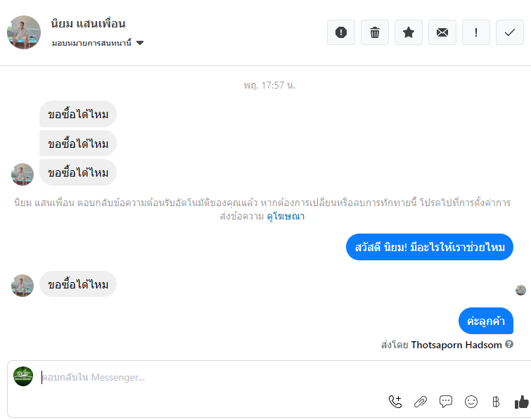Screen dimensions: 531x420
Task: Click the Baht payment request icon
Action: click(x=496, y=402)
